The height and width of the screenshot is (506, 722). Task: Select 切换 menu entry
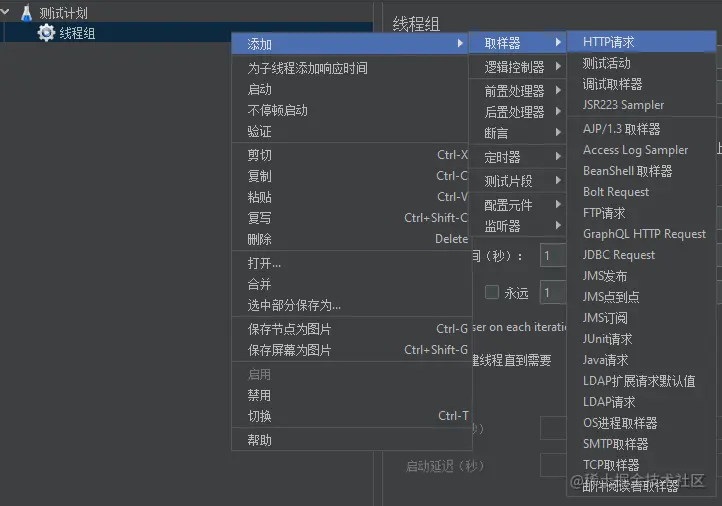point(352,416)
